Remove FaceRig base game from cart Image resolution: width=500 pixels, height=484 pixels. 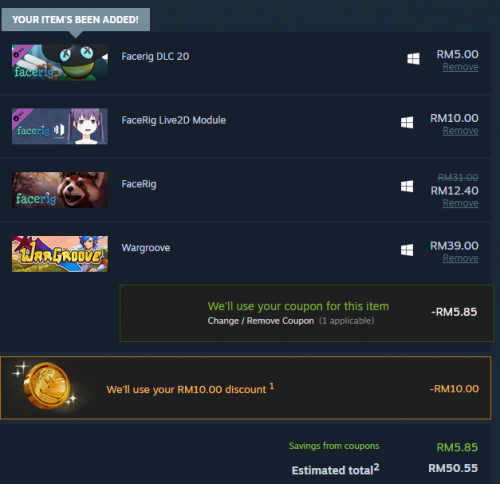point(460,203)
